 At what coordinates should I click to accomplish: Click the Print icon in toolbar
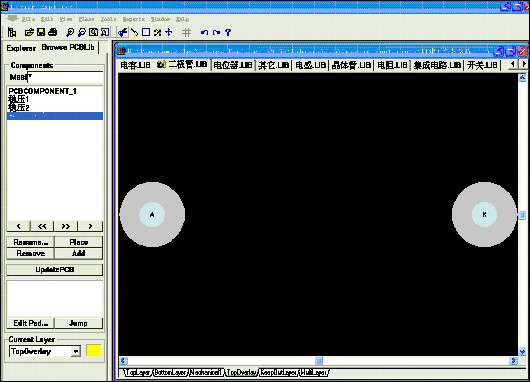tap(52, 32)
